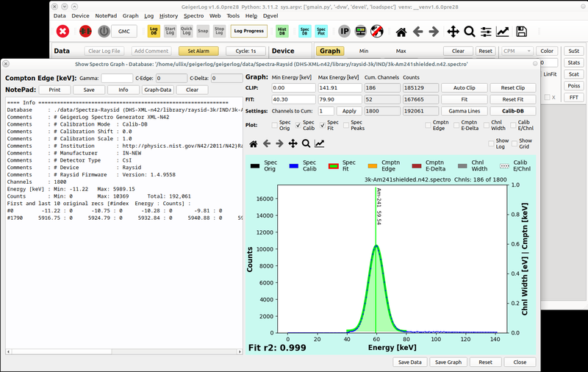Open the History menu
This screenshot has width=588, height=372.
[x=168, y=15]
